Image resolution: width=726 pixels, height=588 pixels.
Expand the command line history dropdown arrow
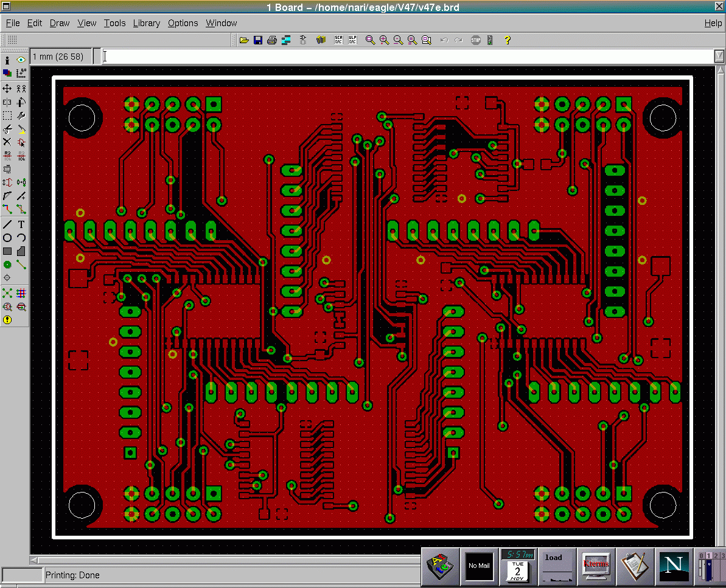coord(719,56)
